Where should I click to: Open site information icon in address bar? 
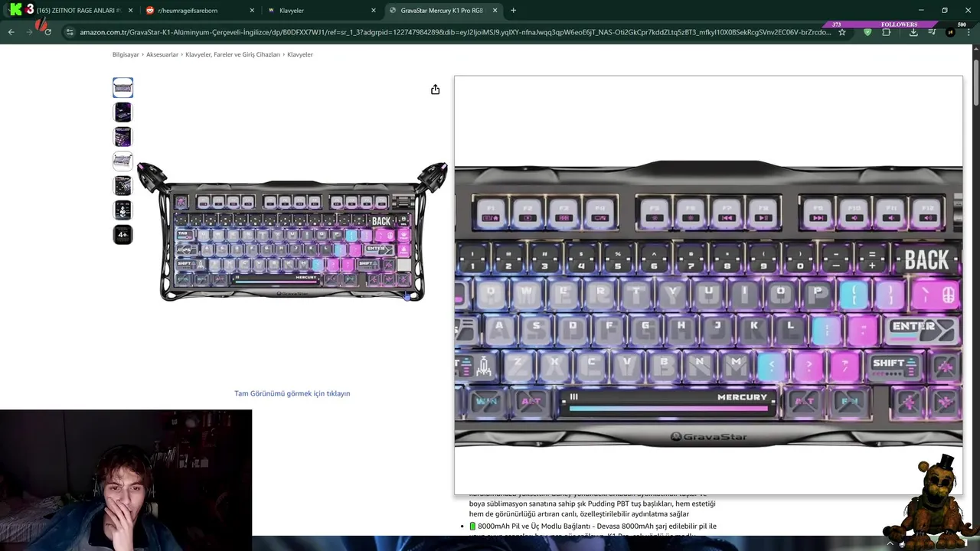(70, 32)
